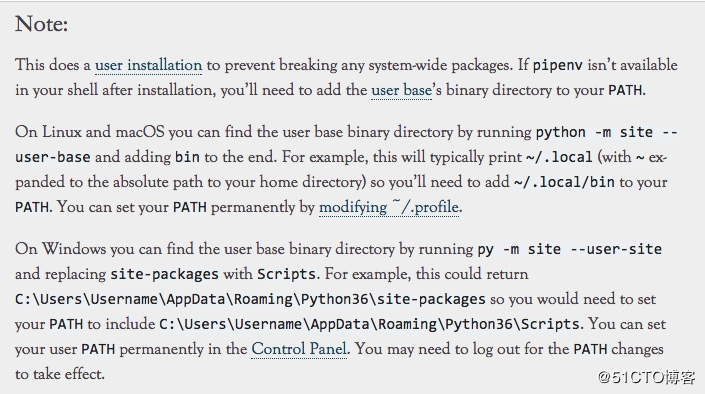
Task: Visit the "Control Panel" link
Action: click(299, 349)
